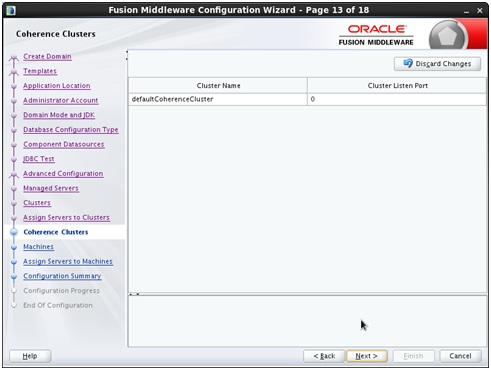Click the Templates step marker icon

click(x=14, y=72)
